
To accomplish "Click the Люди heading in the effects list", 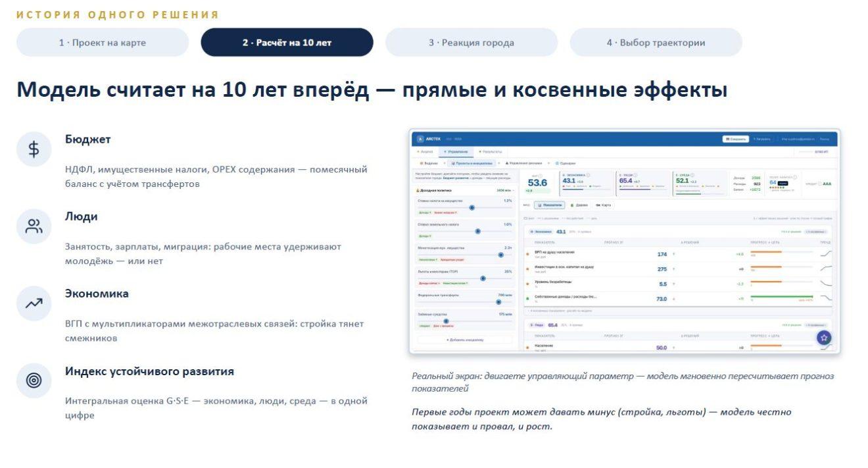I will pyautogui.click(x=81, y=217).
